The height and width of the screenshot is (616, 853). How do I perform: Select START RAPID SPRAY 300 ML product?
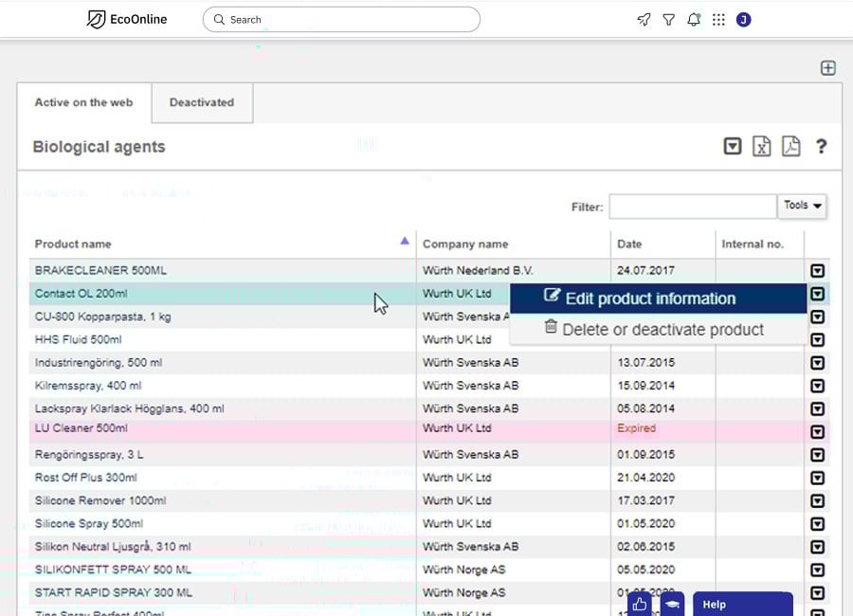(x=114, y=592)
